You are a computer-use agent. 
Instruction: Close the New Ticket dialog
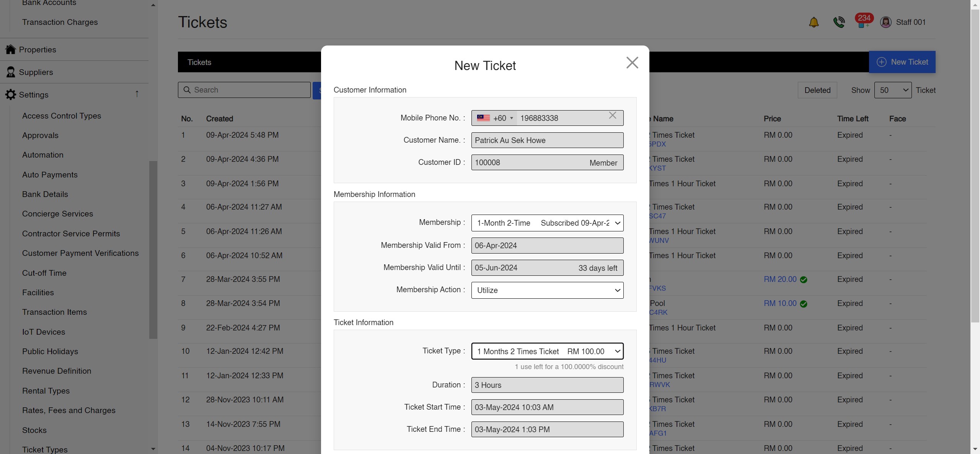632,62
